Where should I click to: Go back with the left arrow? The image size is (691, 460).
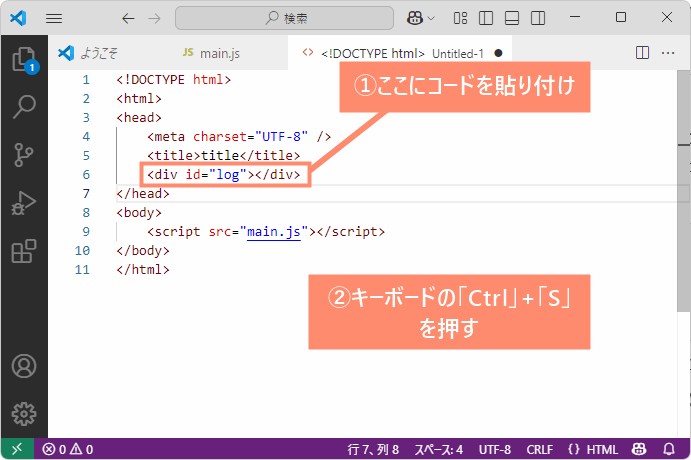coord(128,19)
